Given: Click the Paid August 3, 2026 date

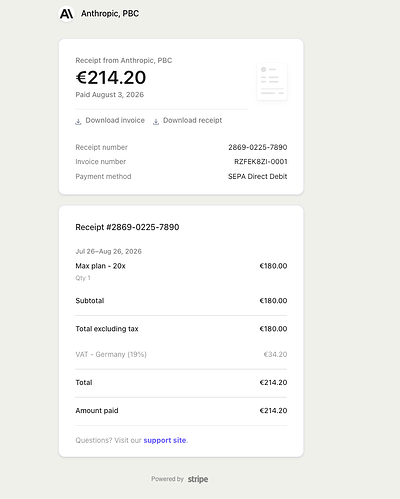Looking at the screenshot, I should (110, 95).
